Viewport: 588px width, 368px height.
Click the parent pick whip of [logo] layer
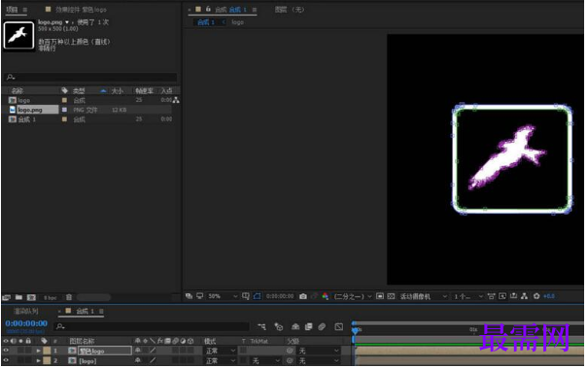click(x=290, y=360)
